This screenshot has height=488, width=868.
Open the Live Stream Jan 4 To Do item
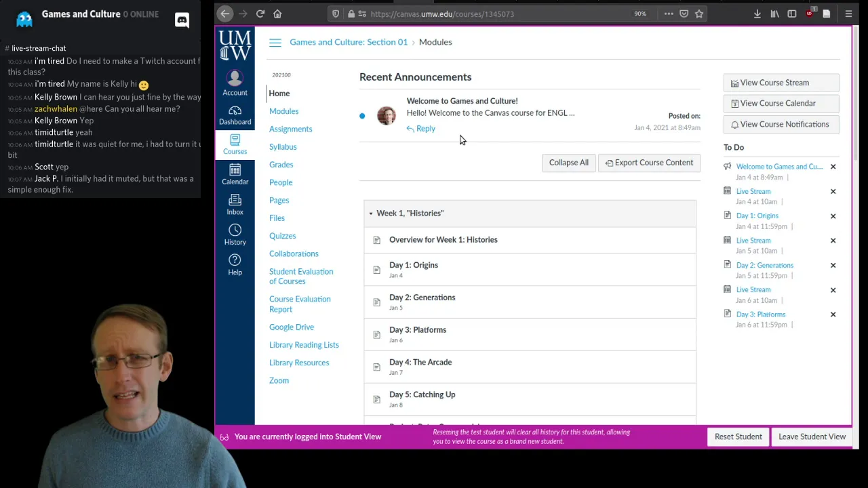pos(753,191)
